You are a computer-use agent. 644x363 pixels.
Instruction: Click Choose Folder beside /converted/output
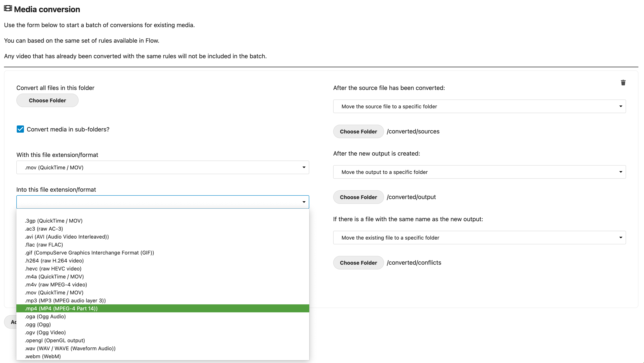point(358,197)
